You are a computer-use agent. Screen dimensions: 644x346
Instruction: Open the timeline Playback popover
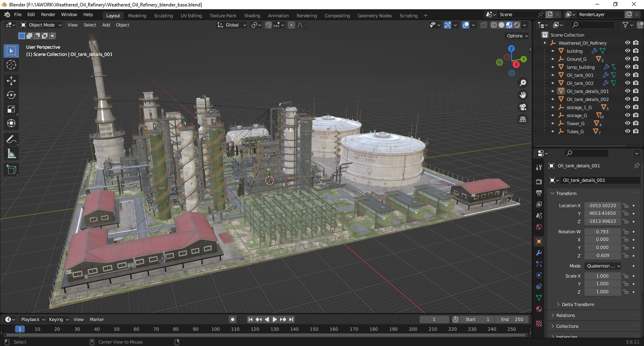33,319
